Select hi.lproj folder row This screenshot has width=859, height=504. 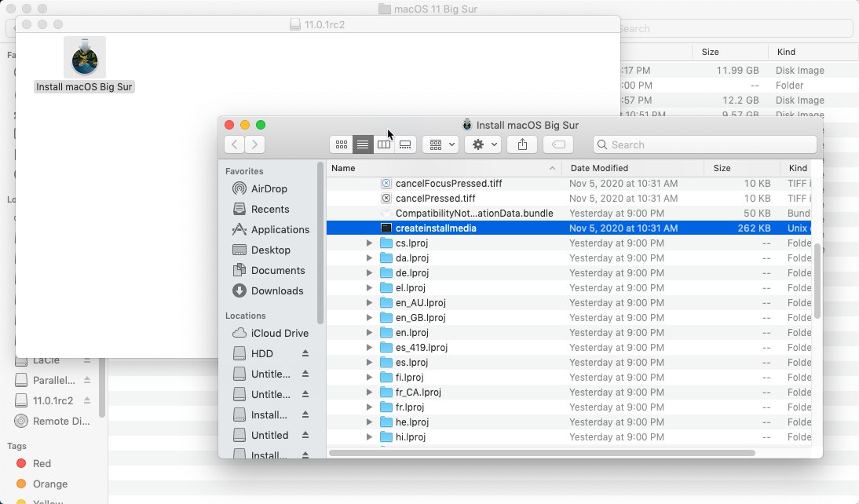pyautogui.click(x=568, y=437)
